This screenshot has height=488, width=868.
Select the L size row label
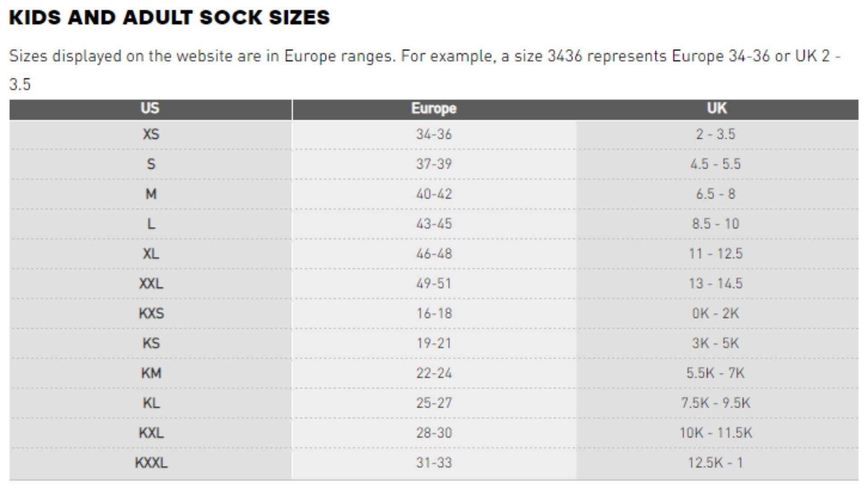pyautogui.click(x=151, y=224)
